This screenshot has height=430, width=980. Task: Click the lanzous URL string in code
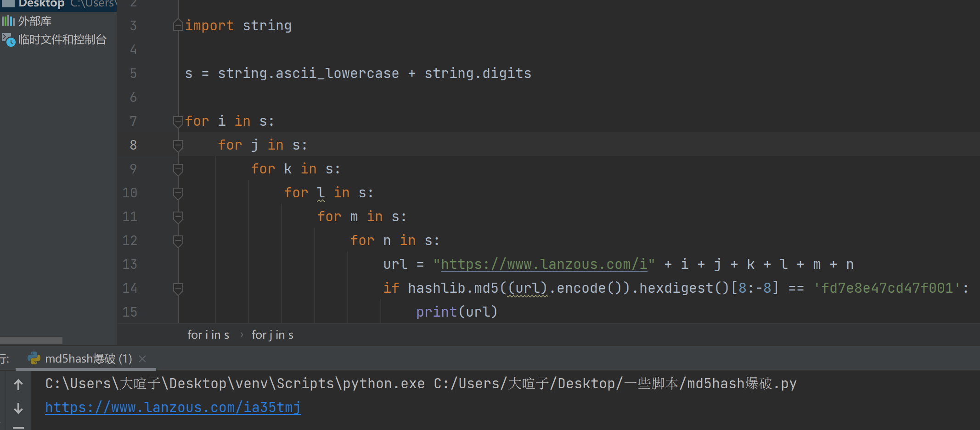click(x=544, y=264)
